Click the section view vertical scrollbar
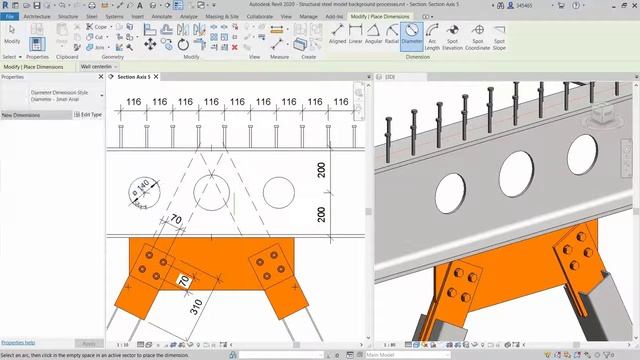 [x=369, y=211]
